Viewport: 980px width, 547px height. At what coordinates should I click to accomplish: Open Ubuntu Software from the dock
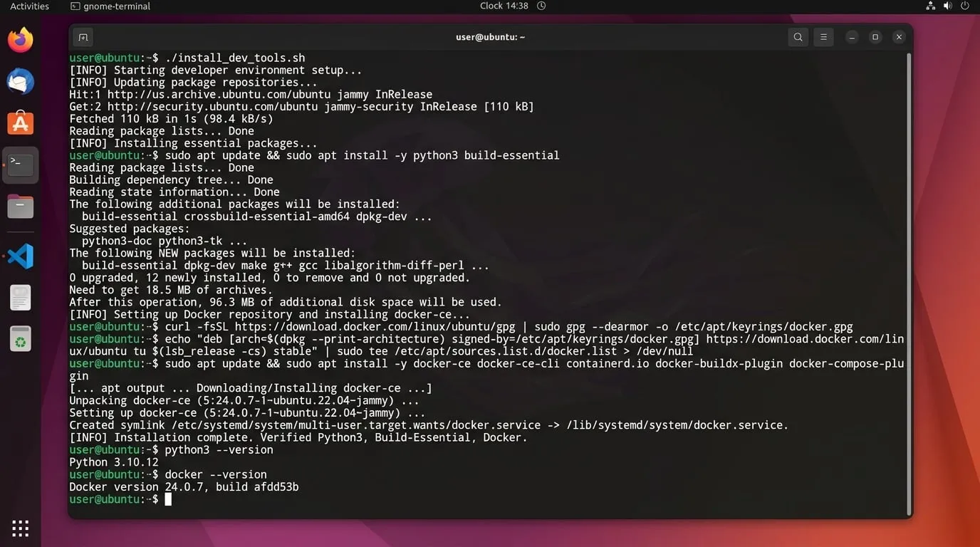21,123
